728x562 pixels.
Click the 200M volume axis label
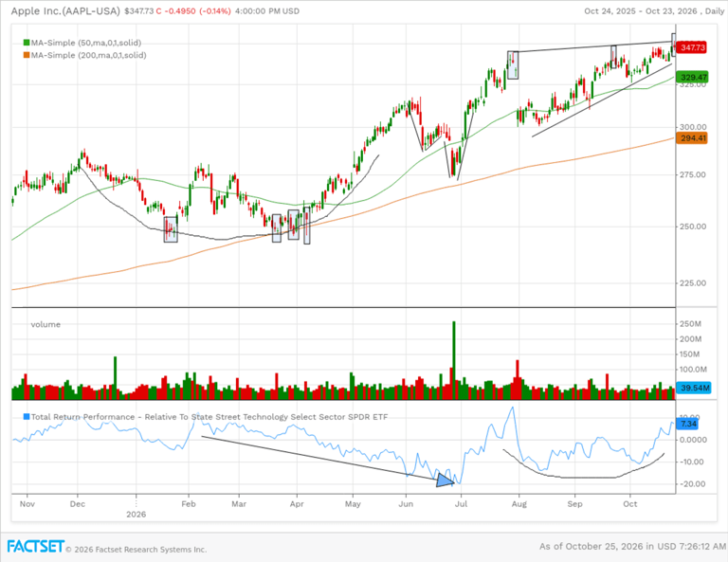point(690,339)
